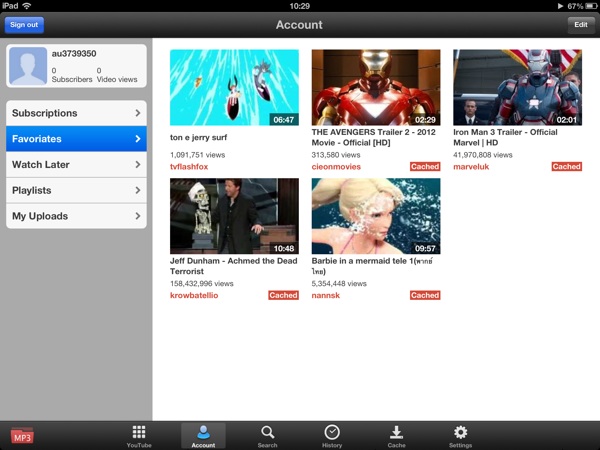This screenshot has width=600, height=450.
Task: Tap the Barbie video Cached badge
Action: 425,295
